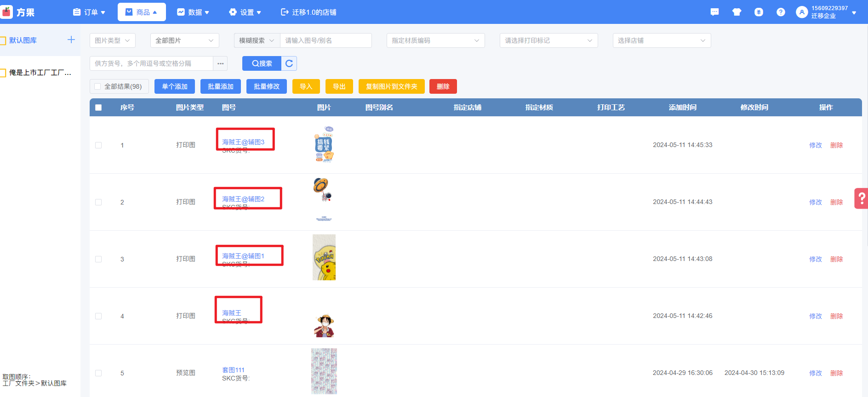Focus the 请输入图号/别名 input field
Viewport: 868px width, 397px height.
[x=326, y=40]
